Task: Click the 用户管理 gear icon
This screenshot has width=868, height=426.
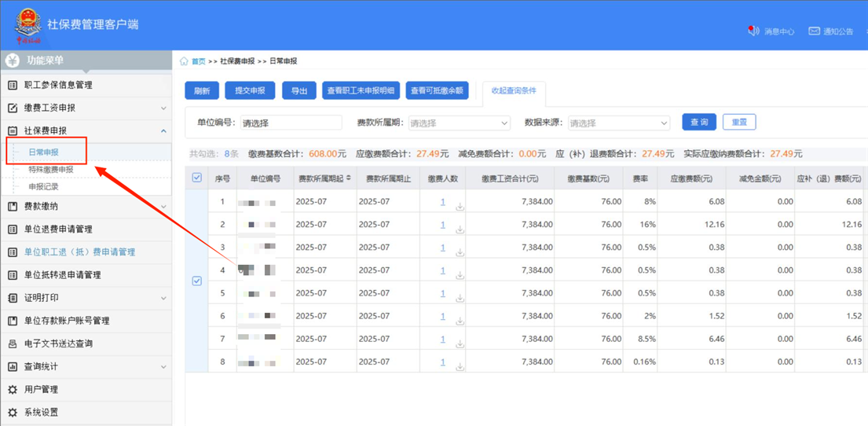Action: (13, 390)
